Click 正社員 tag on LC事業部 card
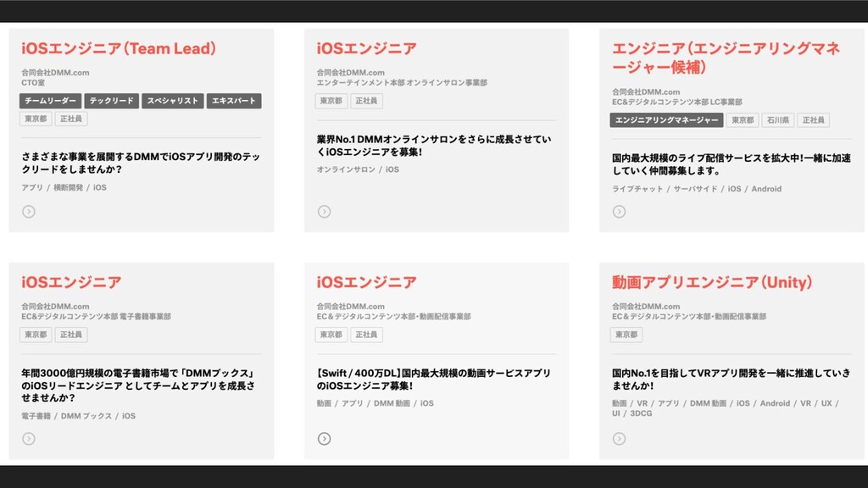Screen dimensions: 868x488 click(x=813, y=120)
